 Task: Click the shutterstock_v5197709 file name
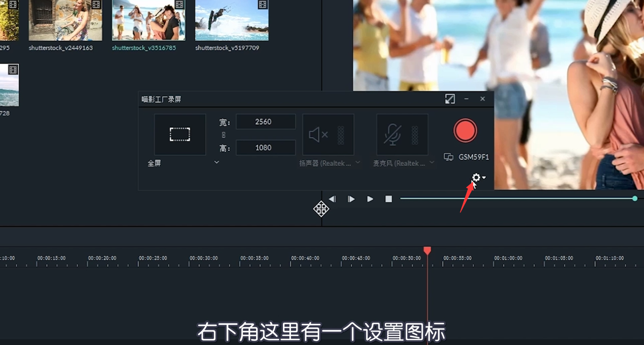227,48
